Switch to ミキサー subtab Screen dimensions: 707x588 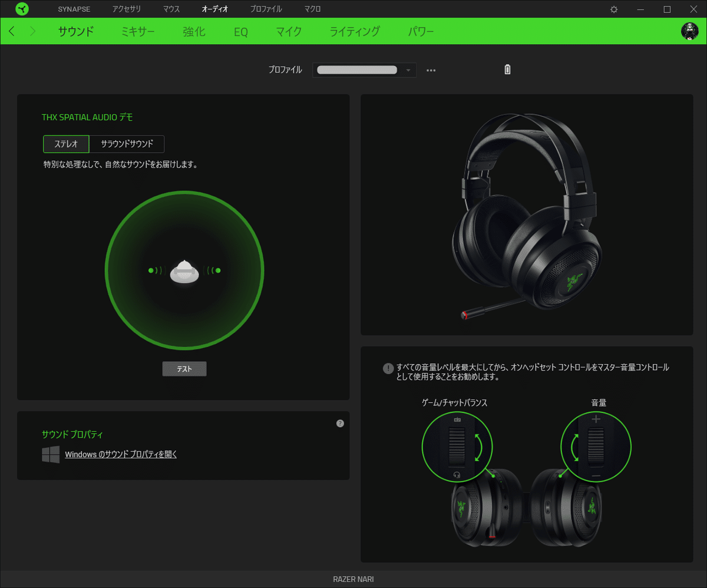138,32
